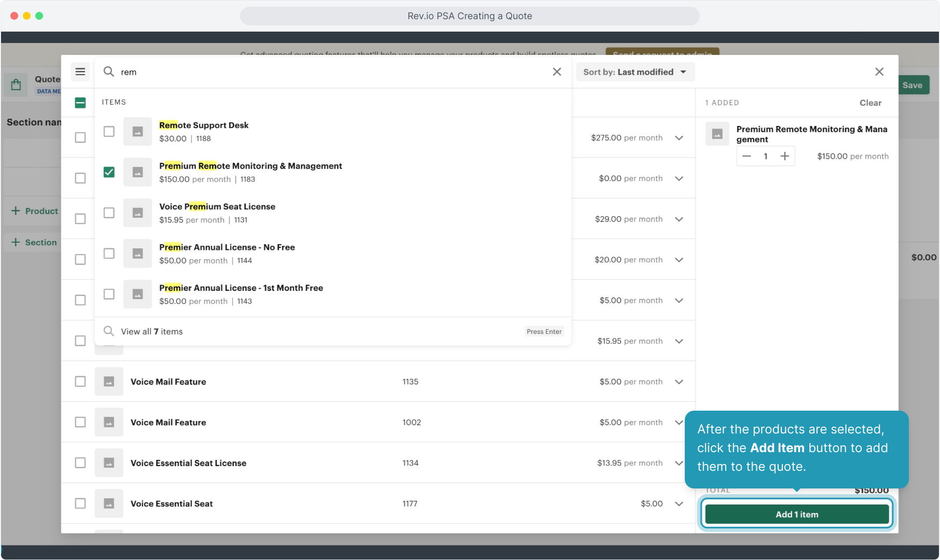Expand the $29.00 per month row
Viewport: 940px width, 560px height.
pos(679,219)
